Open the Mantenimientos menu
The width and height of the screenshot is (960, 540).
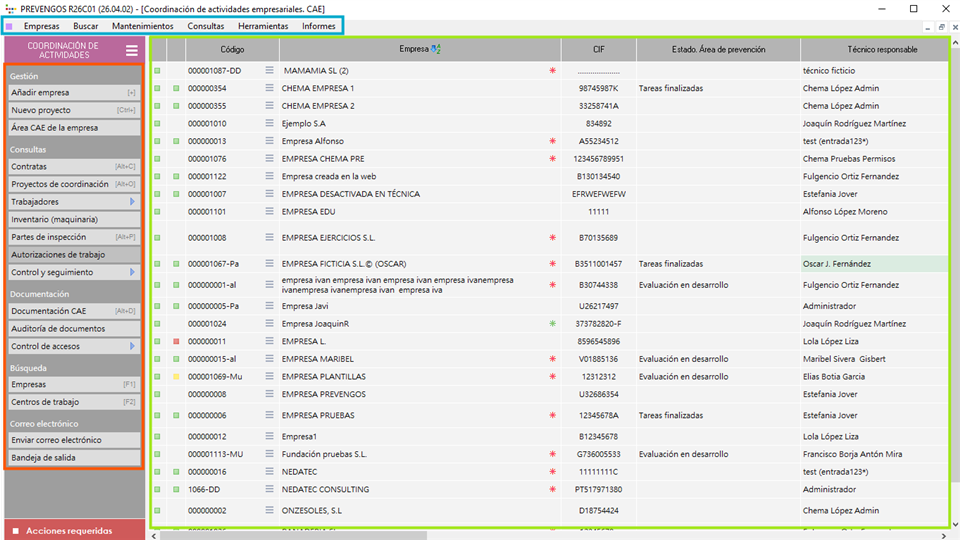[x=142, y=26]
